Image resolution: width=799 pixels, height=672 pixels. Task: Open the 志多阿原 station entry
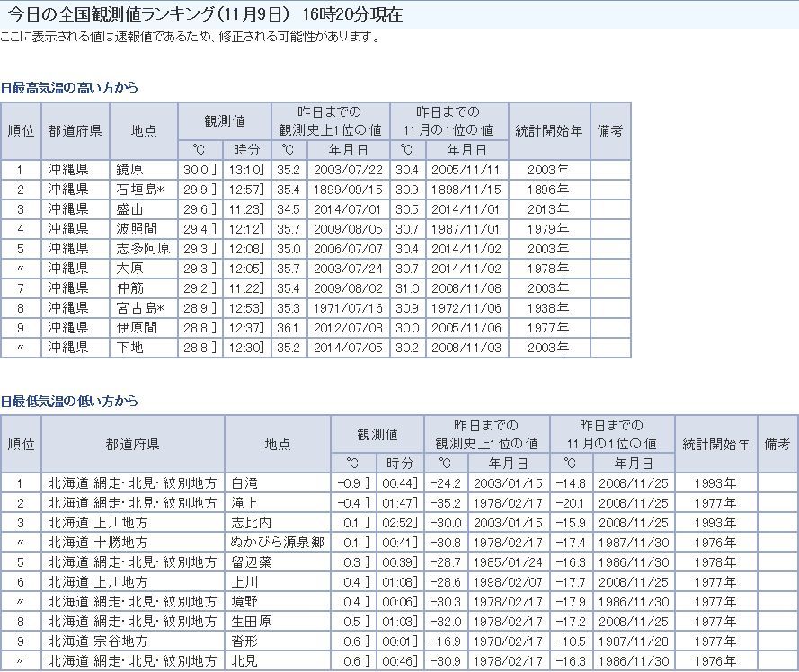142,249
